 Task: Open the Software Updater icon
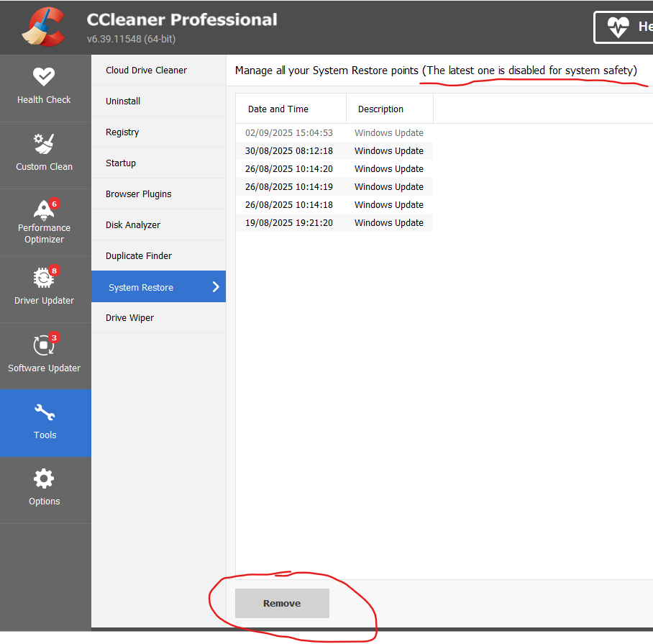44,345
